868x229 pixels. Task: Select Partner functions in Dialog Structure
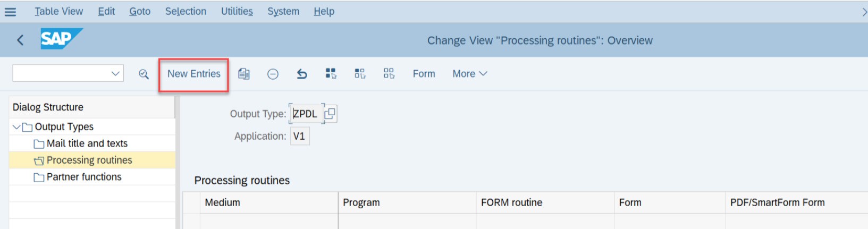84,177
